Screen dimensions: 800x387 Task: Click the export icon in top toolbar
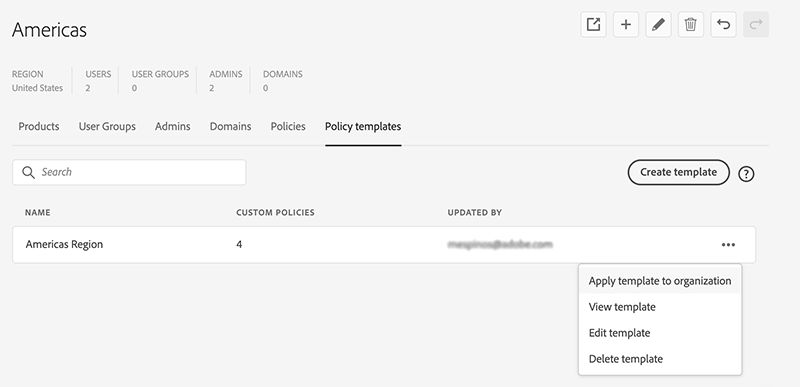593,24
